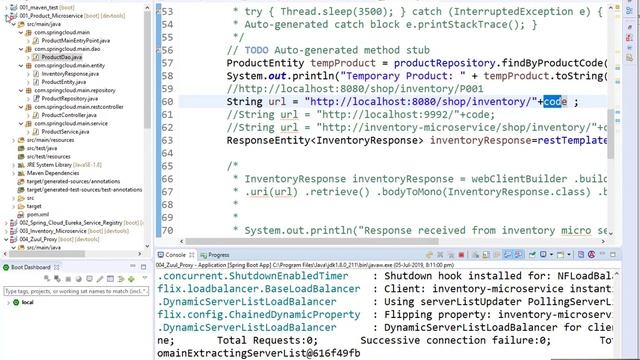Toggle code folding marker at line 56
Screen dimensions: 640x360
click(x=158, y=50)
